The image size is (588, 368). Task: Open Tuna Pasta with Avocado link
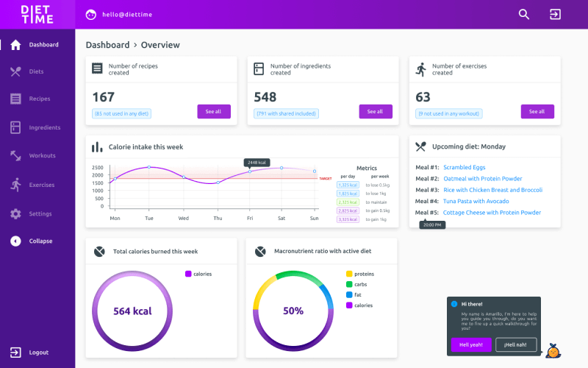[476, 201]
